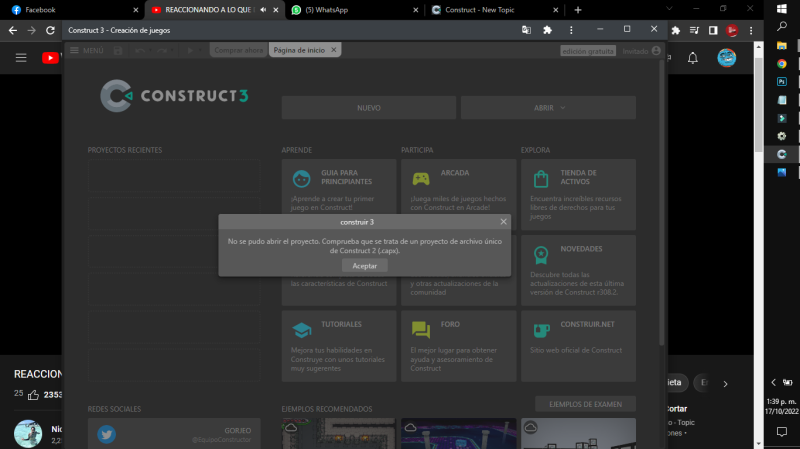Switch to the Facebook browser tab
Viewport: 800px width, 449px height.
(74, 10)
